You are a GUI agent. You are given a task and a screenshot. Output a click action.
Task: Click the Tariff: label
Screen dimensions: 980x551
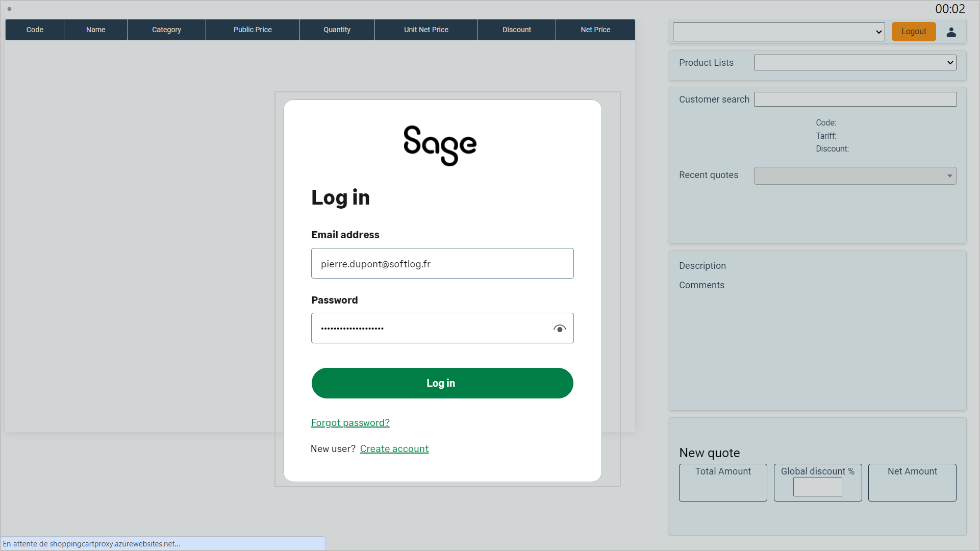click(x=826, y=136)
